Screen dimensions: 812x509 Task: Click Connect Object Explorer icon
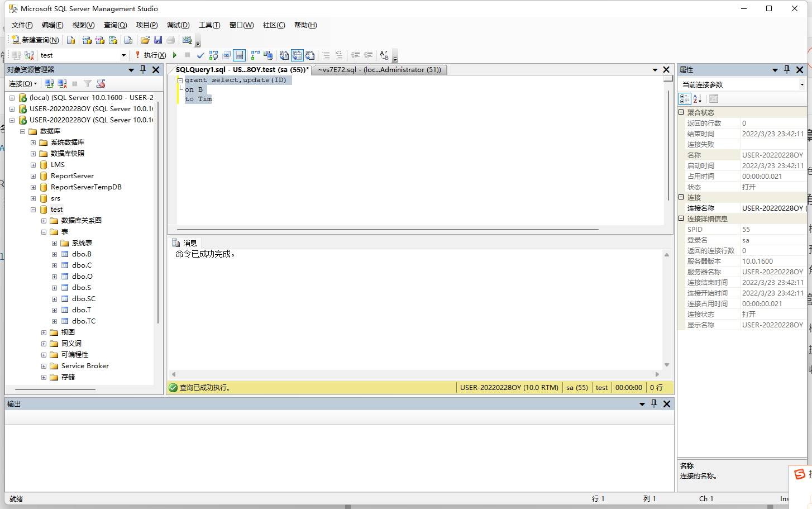point(49,83)
